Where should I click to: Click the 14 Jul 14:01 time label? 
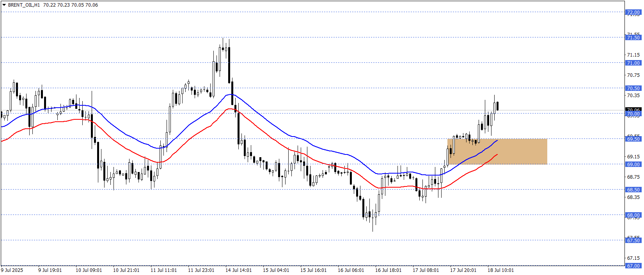point(239,270)
